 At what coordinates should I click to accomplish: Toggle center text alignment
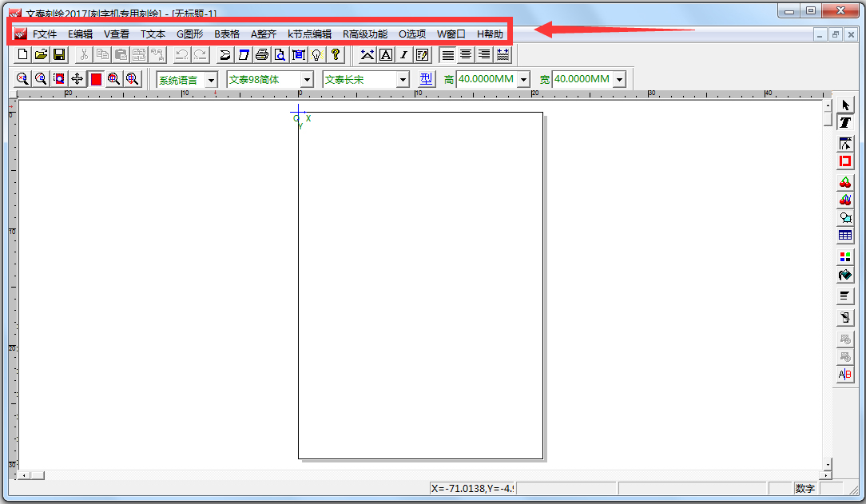click(466, 54)
